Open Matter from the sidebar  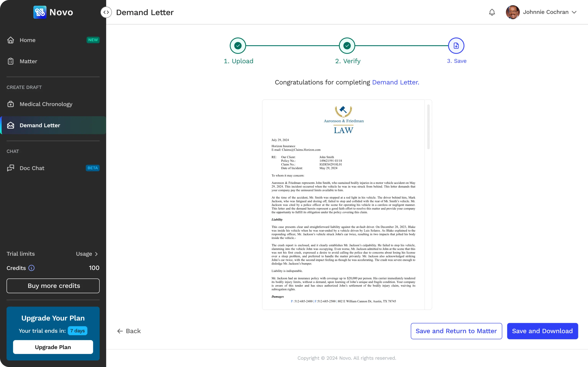(x=28, y=61)
